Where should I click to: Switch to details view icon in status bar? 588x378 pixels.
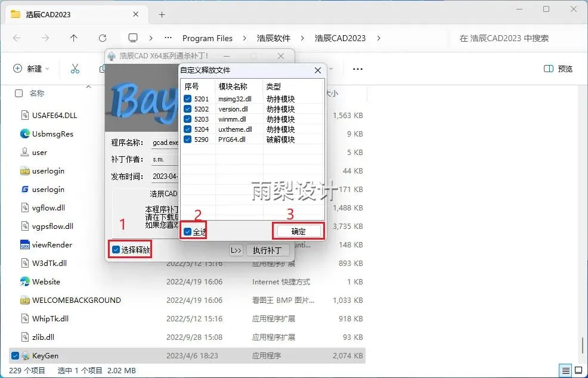pos(566,370)
